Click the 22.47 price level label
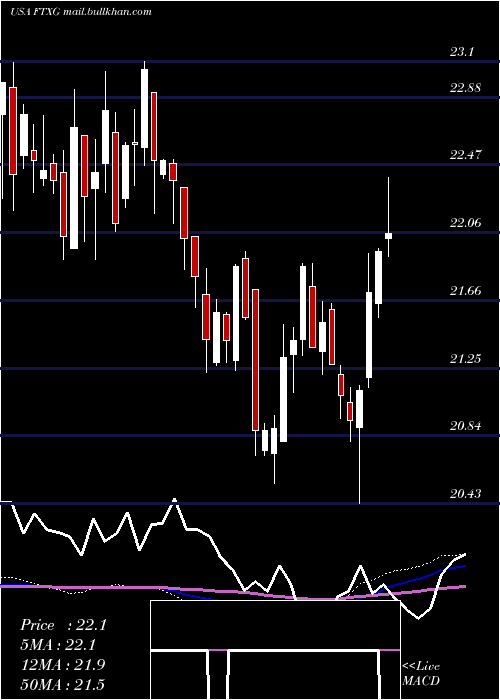The width and height of the screenshot is (500, 700). click(x=466, y=155)
